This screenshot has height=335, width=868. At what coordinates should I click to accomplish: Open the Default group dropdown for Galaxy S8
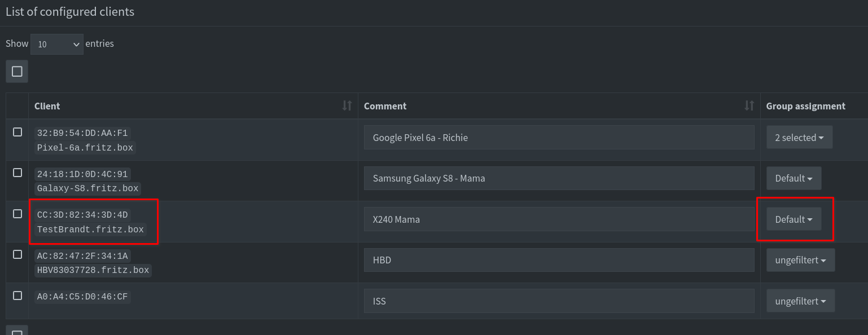[x=794, y=178]
